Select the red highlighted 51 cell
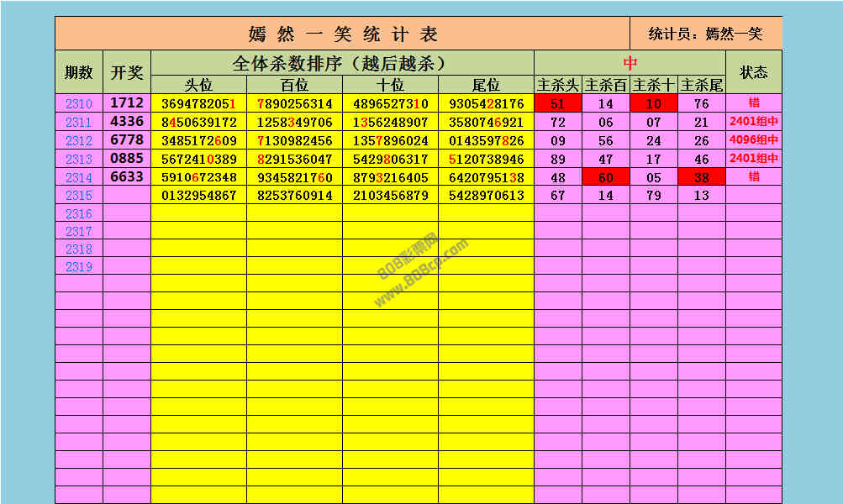843x504 pixels. click(557, 104)
